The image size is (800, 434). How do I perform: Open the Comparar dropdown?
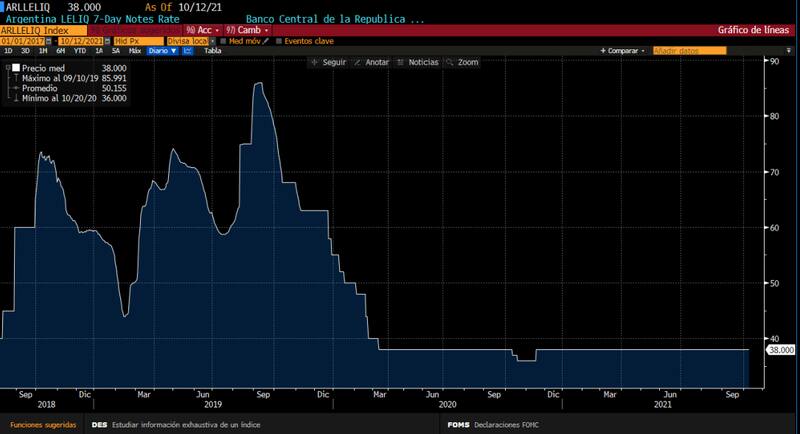point(623,50)
